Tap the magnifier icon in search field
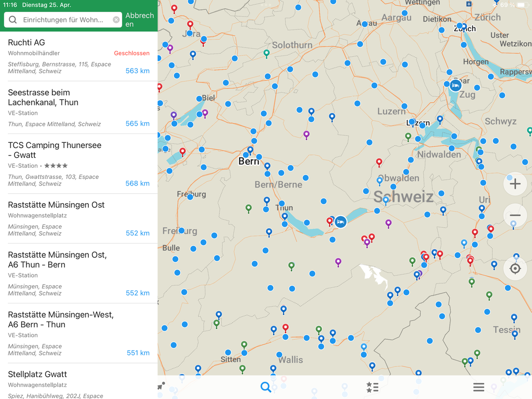 (12, 20)
